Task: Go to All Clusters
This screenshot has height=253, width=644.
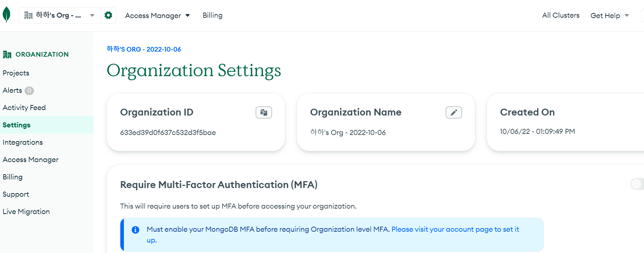Action: [x=561, y=15]
